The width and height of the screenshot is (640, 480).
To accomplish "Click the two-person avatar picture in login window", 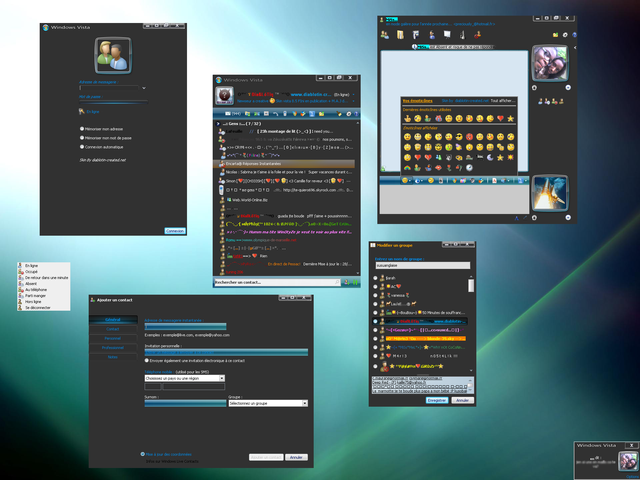I will [113, 55].
